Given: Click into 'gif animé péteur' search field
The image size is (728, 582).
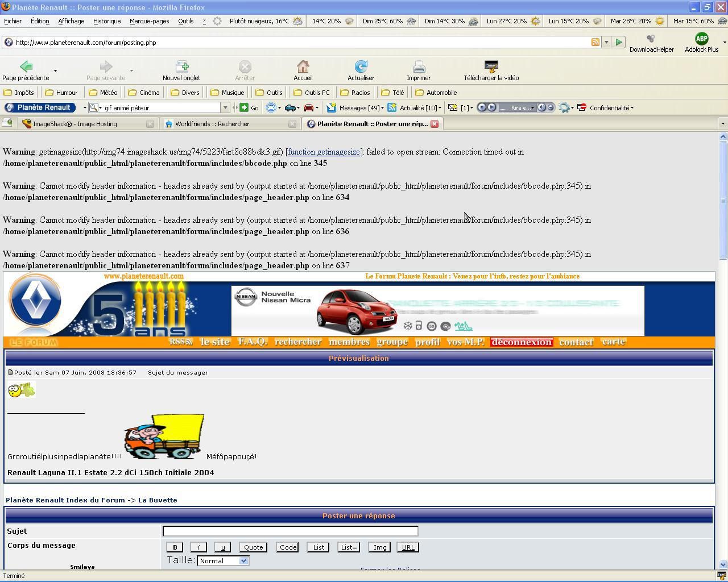Looking at the screenshot, I should [162, 107].
